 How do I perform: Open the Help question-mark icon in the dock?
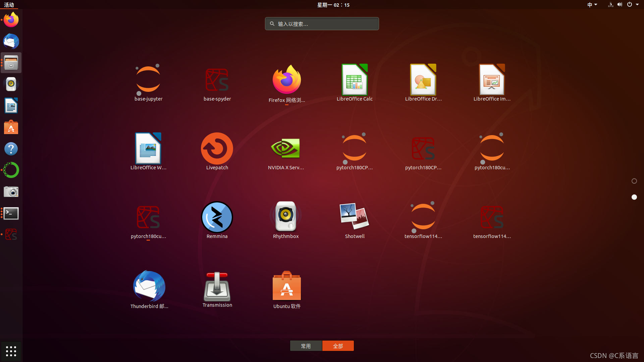(11, 149)
